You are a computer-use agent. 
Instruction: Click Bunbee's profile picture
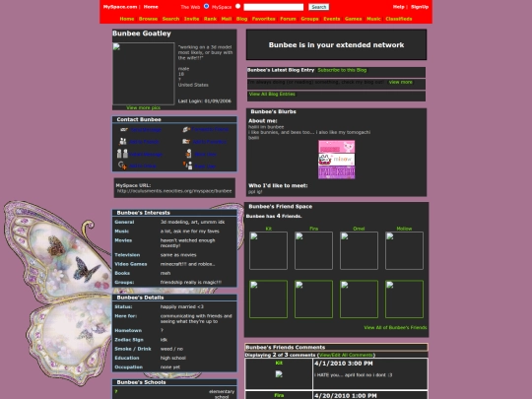pos(144,74)
